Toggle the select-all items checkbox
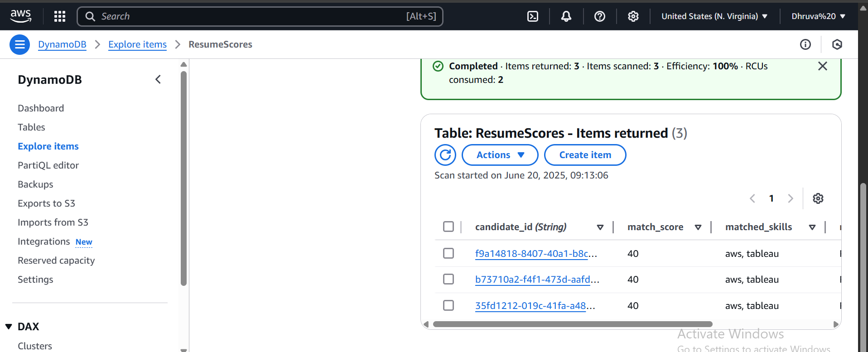Screen dimensions: 868x352 pos(448,227)
